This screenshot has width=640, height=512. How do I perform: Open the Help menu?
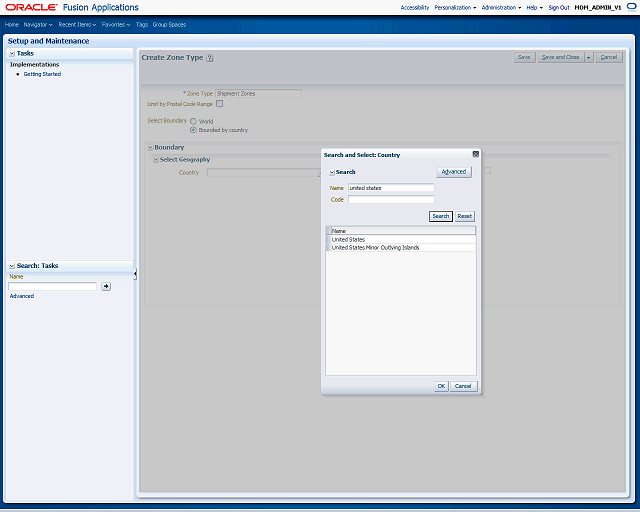(x=534, y=8)
